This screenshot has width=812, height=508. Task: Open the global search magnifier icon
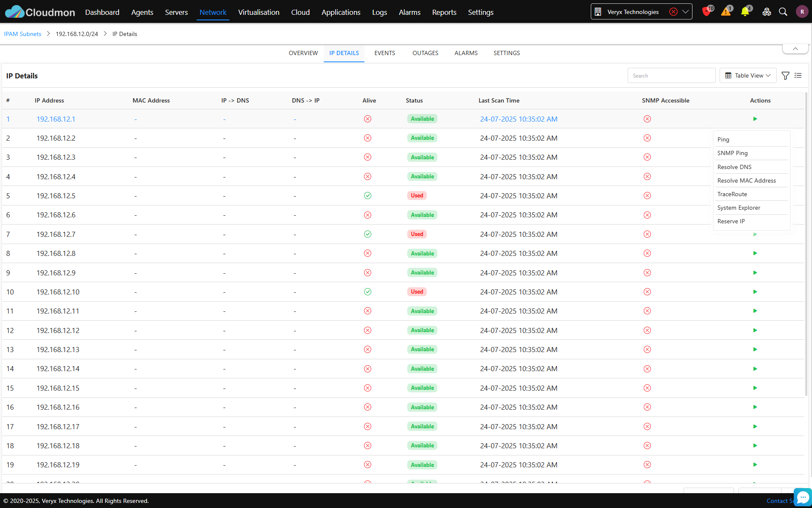pos(783,12)
